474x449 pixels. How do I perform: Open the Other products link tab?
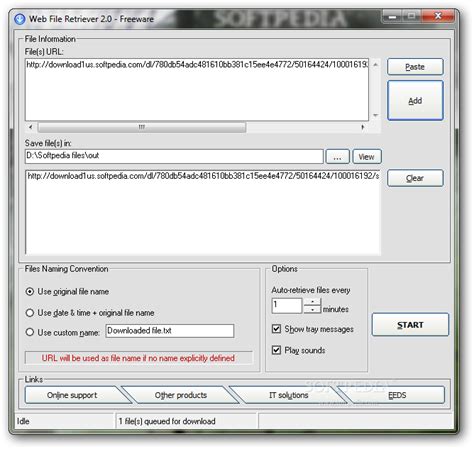click(181, 395)
